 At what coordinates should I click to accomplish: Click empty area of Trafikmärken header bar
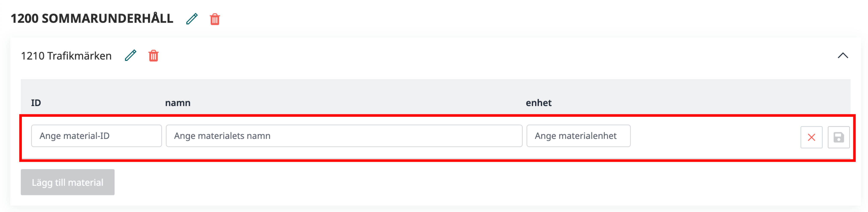point(472,56)
